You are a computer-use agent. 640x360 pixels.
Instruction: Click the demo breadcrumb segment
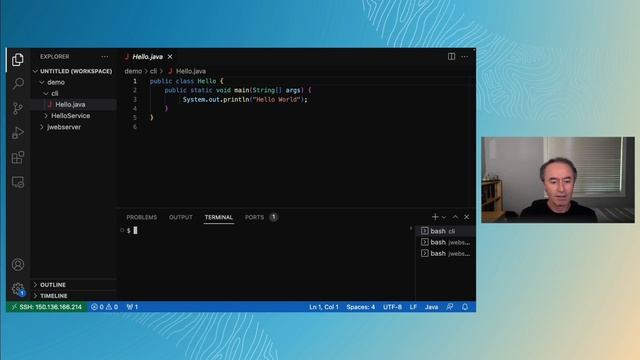click(133, 71)
